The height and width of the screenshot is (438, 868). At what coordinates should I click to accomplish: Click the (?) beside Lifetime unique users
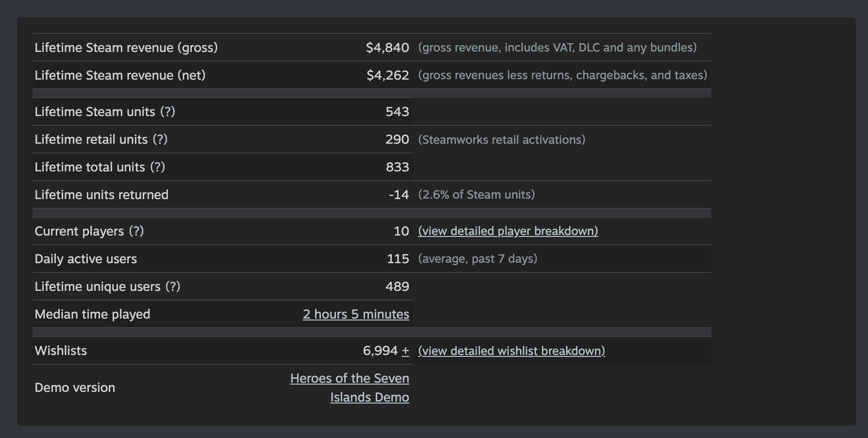173,286
